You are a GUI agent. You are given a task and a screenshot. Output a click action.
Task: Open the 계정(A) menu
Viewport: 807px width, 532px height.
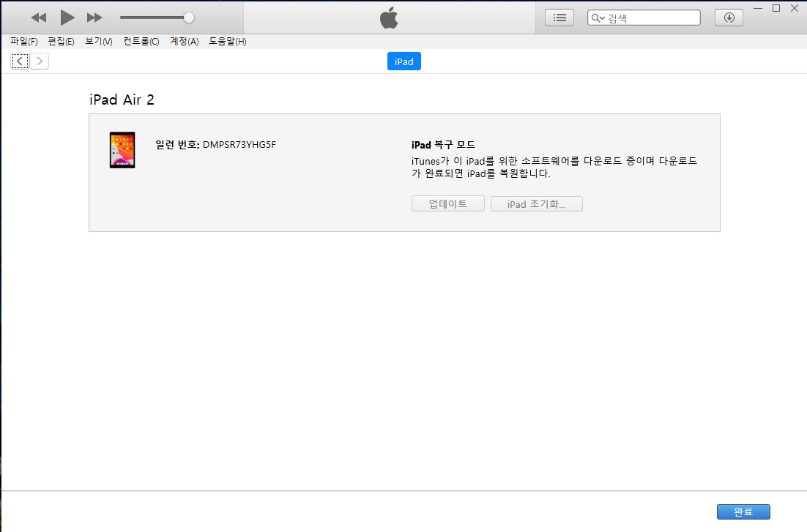click(185, 41)
